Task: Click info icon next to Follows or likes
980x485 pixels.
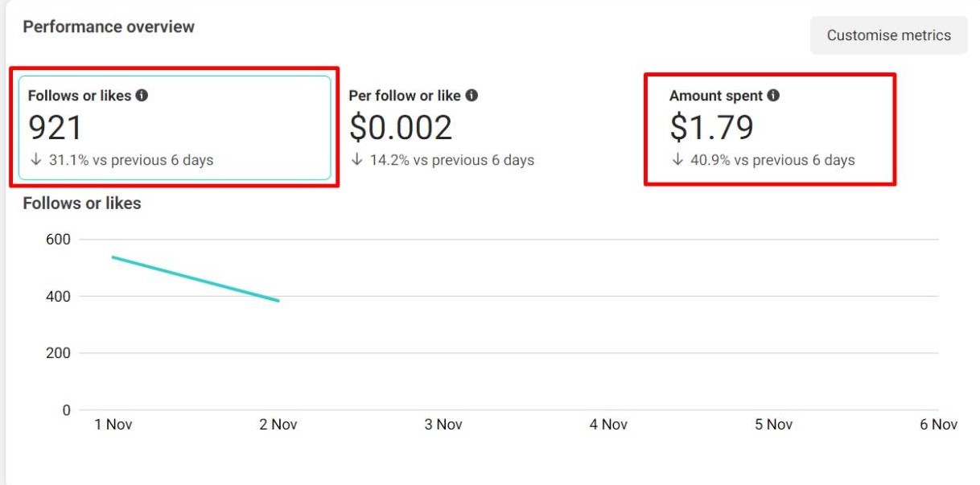Action: click(x=142, y=95)
